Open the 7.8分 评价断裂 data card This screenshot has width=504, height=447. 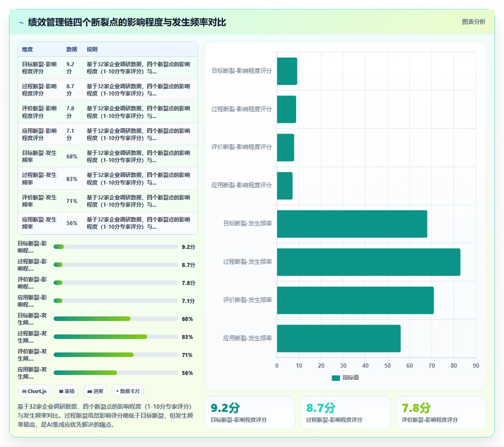point(441,412)
